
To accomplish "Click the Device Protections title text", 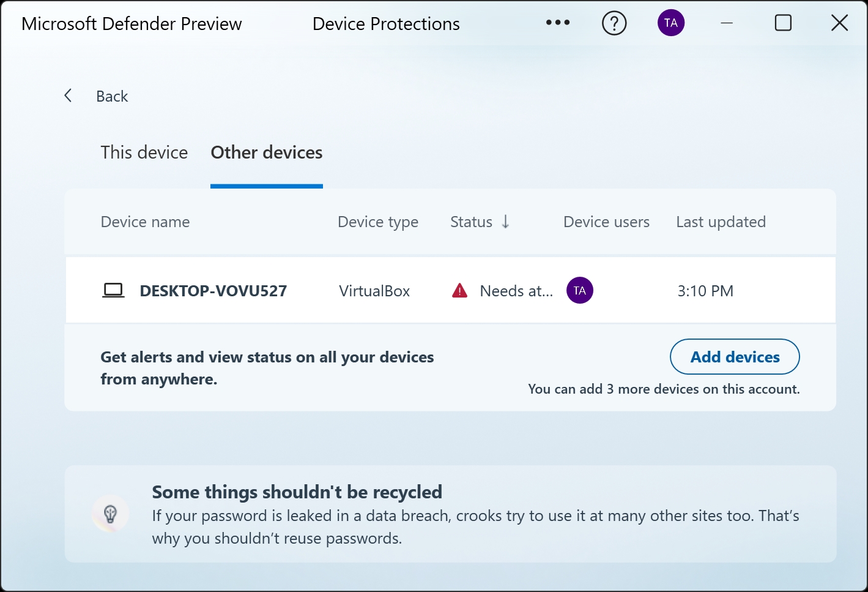I will tap(386, 24).
